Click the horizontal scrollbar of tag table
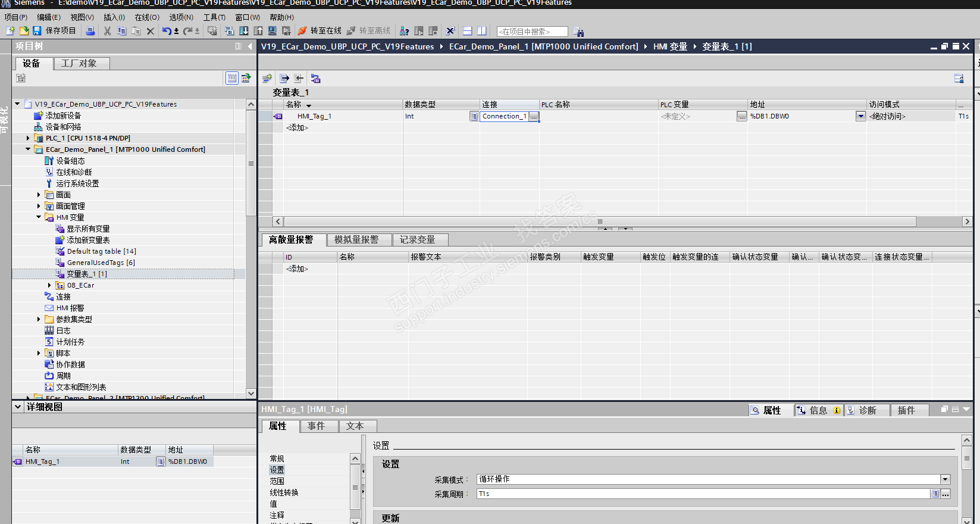This screenshot has height=524, width=980. 600,222
